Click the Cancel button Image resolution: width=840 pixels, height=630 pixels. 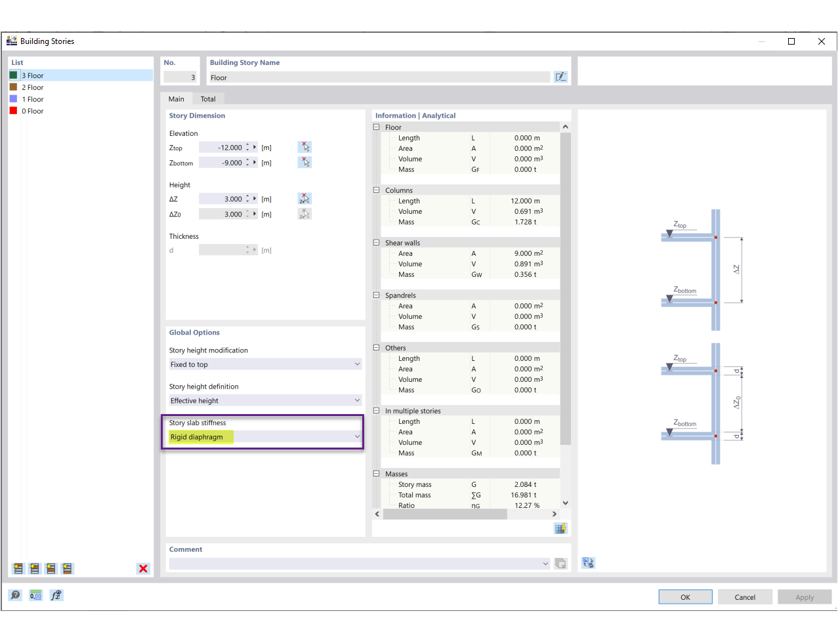pyautogui.click(x=745, y=597)
